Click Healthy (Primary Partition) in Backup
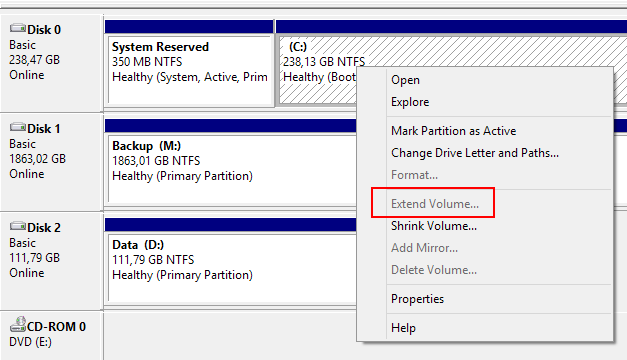Image resolution: width=627 pixels, height=360 pixels. pyautogui.click(x=182, y=176)
